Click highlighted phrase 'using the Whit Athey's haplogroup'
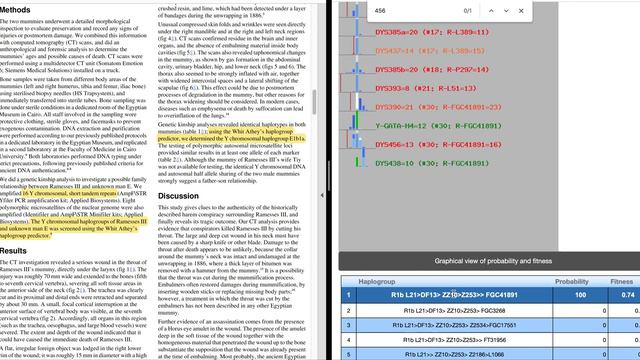 pyautogui.click(x=251, y=131)
